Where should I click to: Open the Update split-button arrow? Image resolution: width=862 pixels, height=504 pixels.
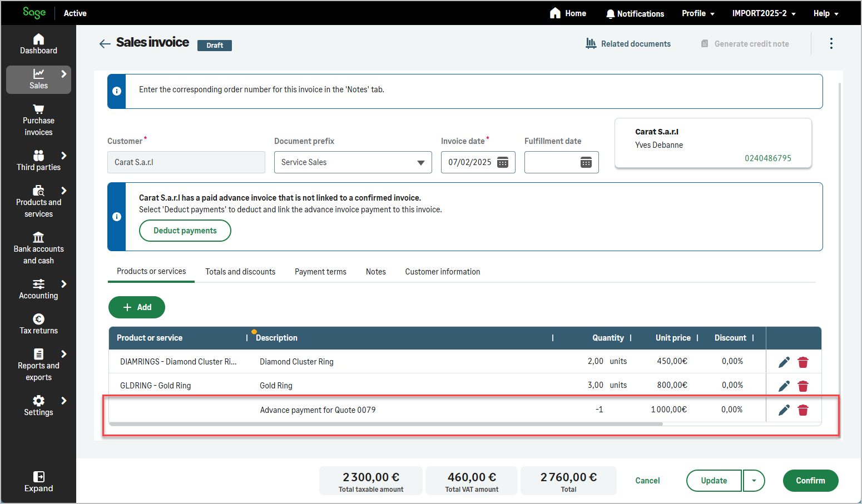pyautogui.click(x=754, y=481)
